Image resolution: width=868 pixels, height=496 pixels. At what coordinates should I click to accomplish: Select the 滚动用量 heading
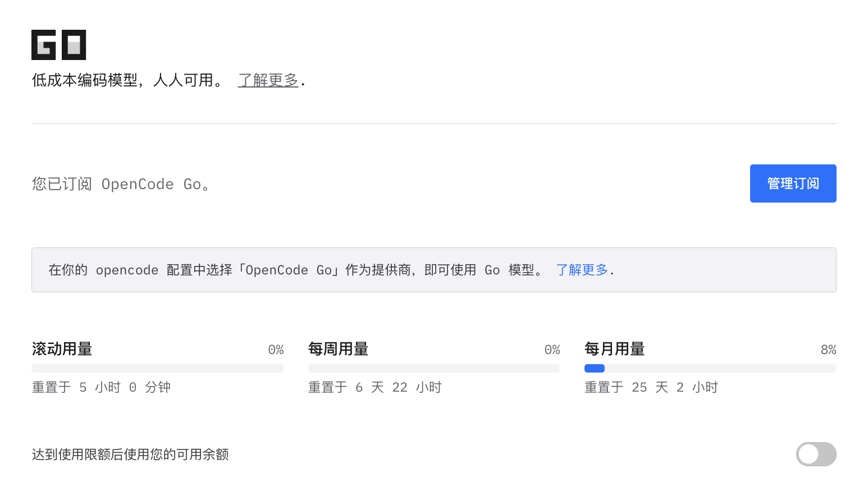click(62, 349)
